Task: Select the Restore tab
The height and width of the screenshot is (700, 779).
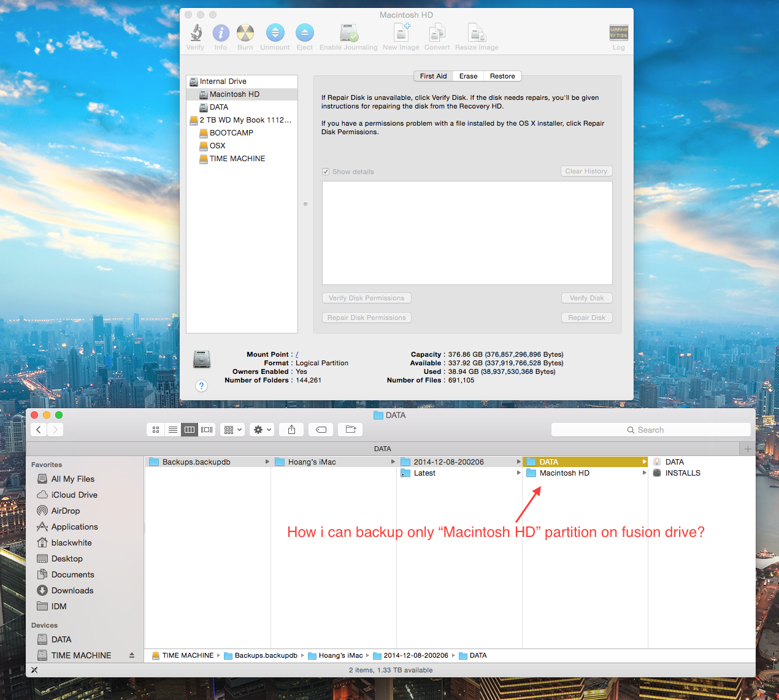Action: coord(502,76)
